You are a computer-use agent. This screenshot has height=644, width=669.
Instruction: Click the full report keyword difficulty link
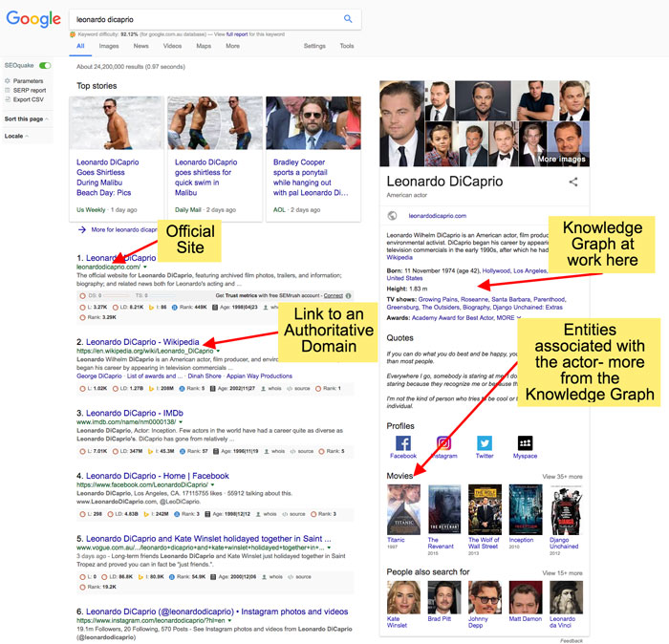click(x=237, y=34)
